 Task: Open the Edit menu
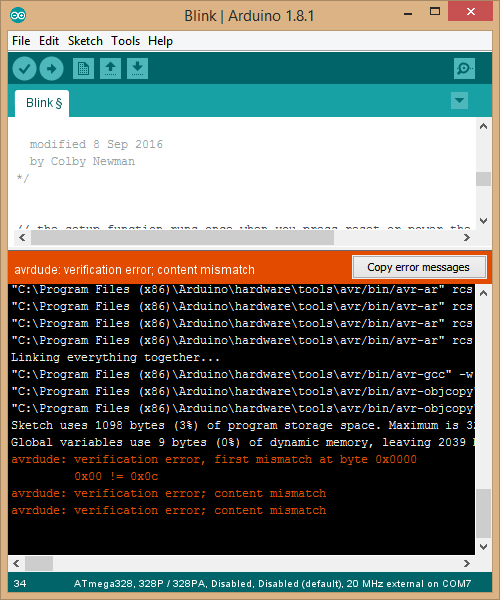49,41
